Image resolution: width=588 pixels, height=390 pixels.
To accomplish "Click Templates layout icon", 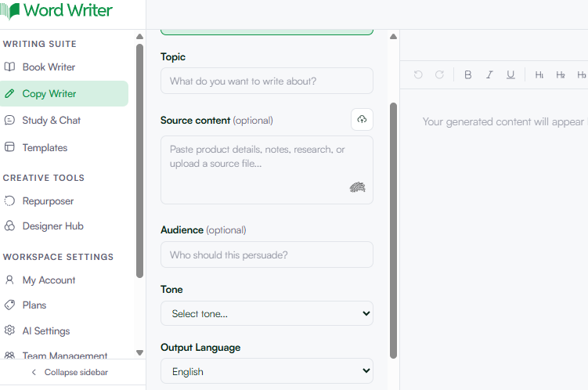I will [9, 147].
